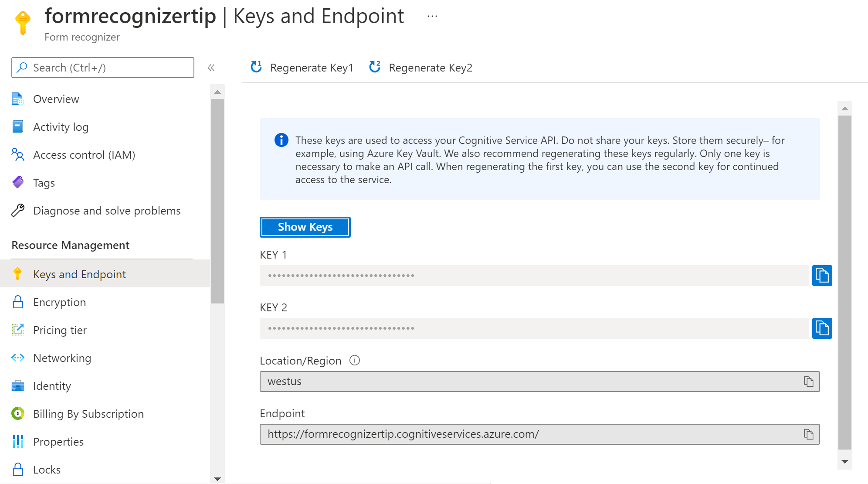This screenshot has width=868, height=484.
Task: Click the Overview page icon in the sidebar
Action: point(18,99)
